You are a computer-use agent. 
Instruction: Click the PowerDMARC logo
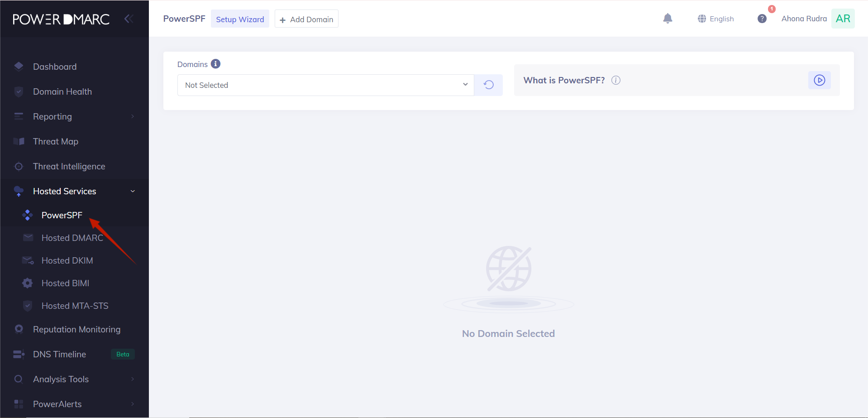pos(61,19)
